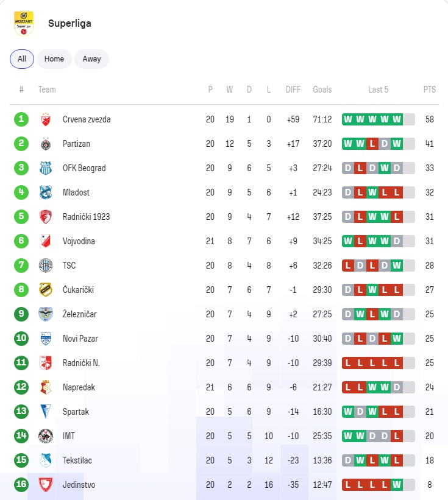
Task: Click Partizan's red L result badge
Action: (372, 144)
